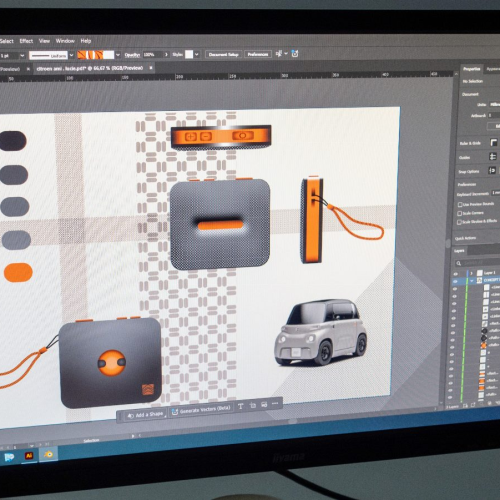Open the orange brush definition dropdown

point(118,55)
